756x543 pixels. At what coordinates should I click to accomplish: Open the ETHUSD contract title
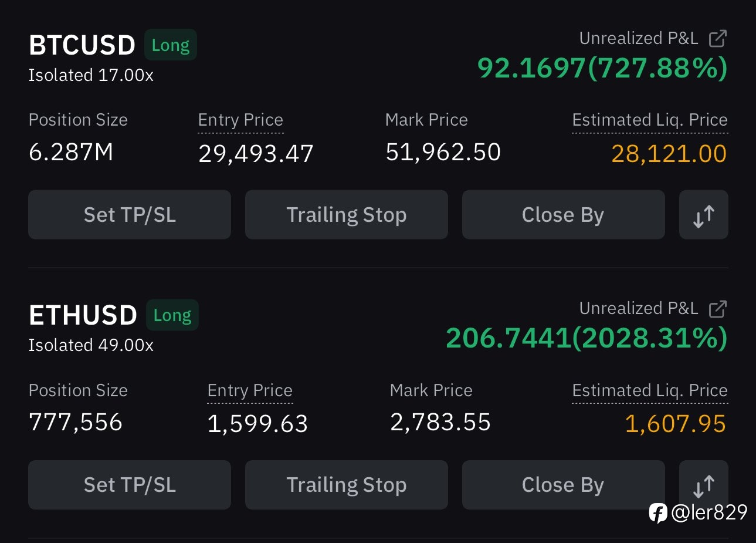(x=83, y=316)
